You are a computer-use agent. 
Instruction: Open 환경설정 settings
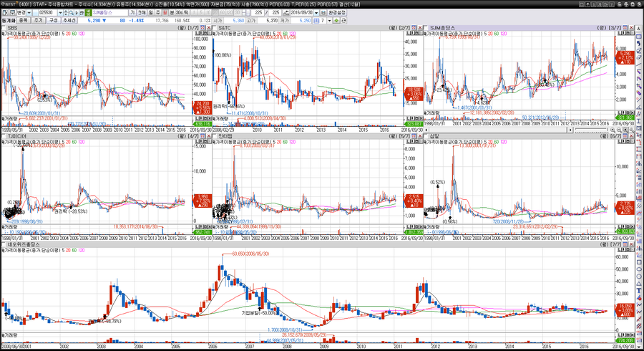337,13
